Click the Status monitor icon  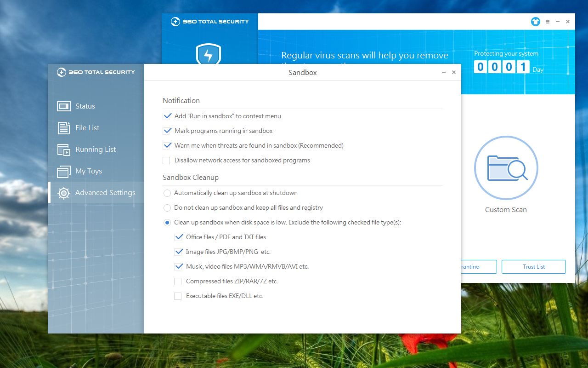(x=64, y=106)
